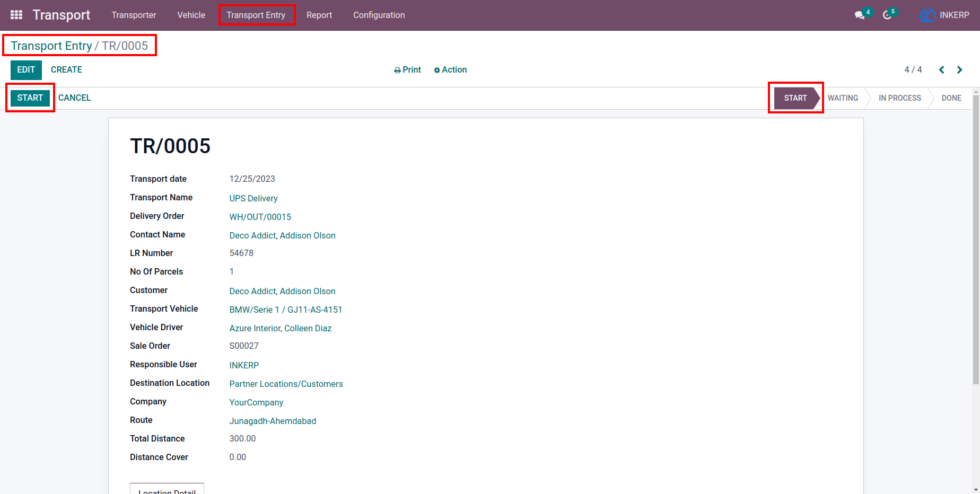
Task: Open Responsible User INKERP link
Action: tap(244, 365)
